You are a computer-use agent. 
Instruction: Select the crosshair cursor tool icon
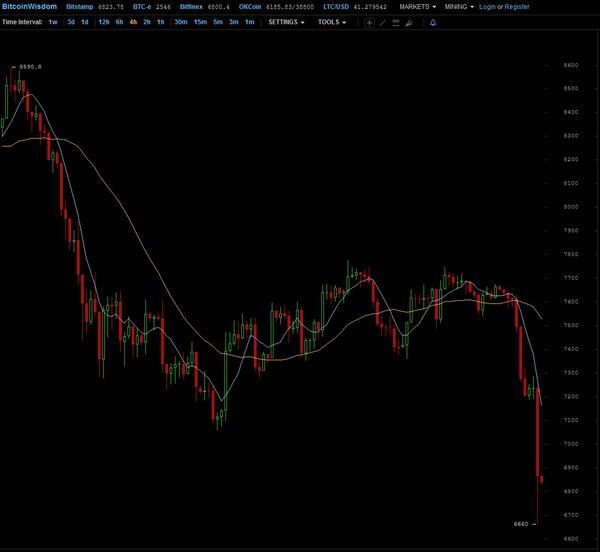click(369, 23)
